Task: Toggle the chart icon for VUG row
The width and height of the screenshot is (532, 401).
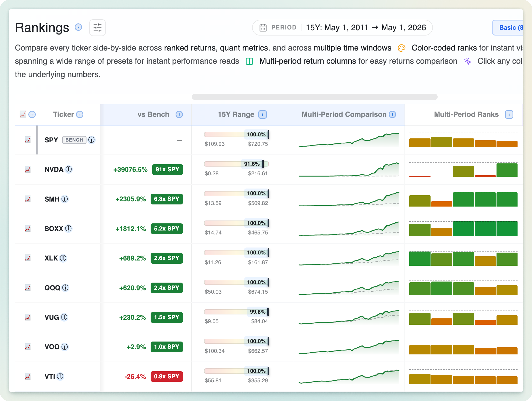Action: point(28,317)
